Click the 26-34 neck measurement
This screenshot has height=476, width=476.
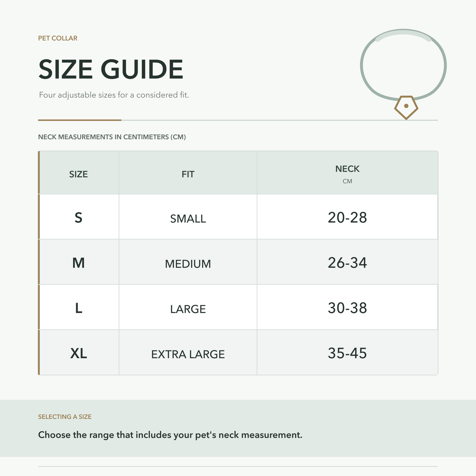(347, 263)
